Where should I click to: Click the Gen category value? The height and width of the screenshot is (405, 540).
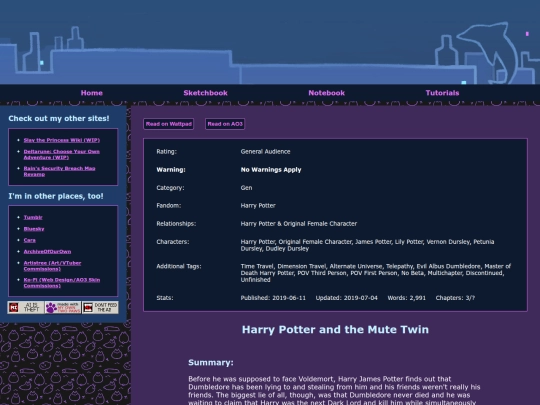[x=246, y=188]
